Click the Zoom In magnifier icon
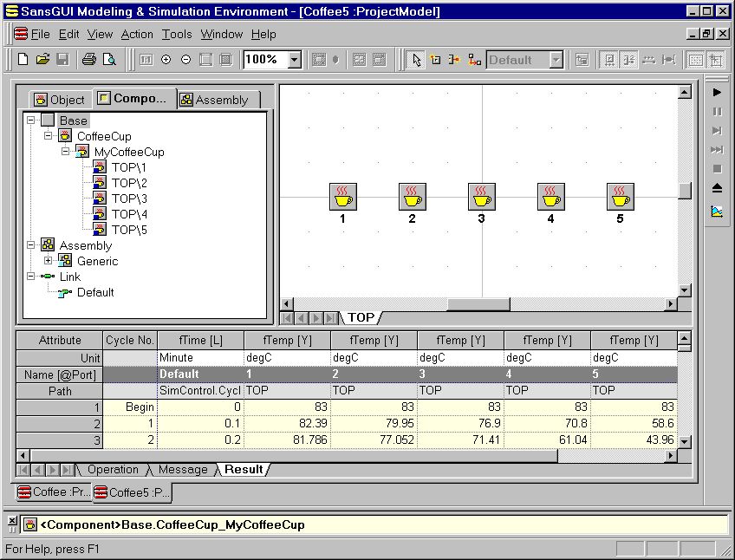 [166, 60]
